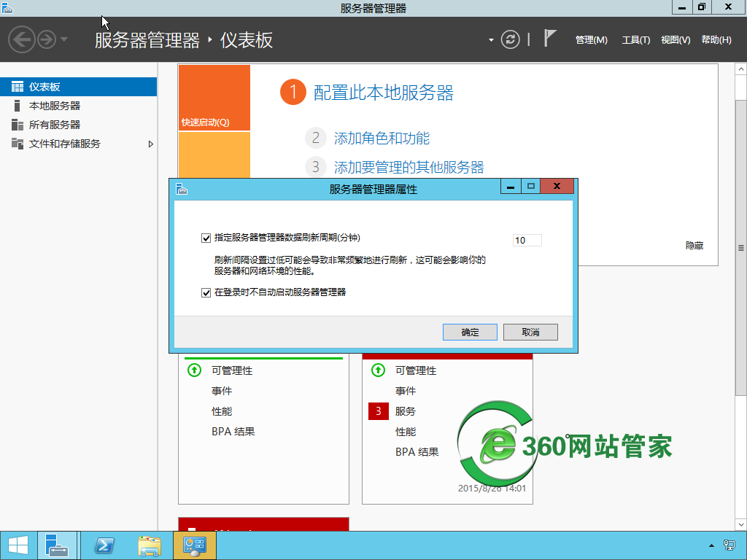Click the 确定 button in properties dialog

pyautogui.click(x=470, y=332)
